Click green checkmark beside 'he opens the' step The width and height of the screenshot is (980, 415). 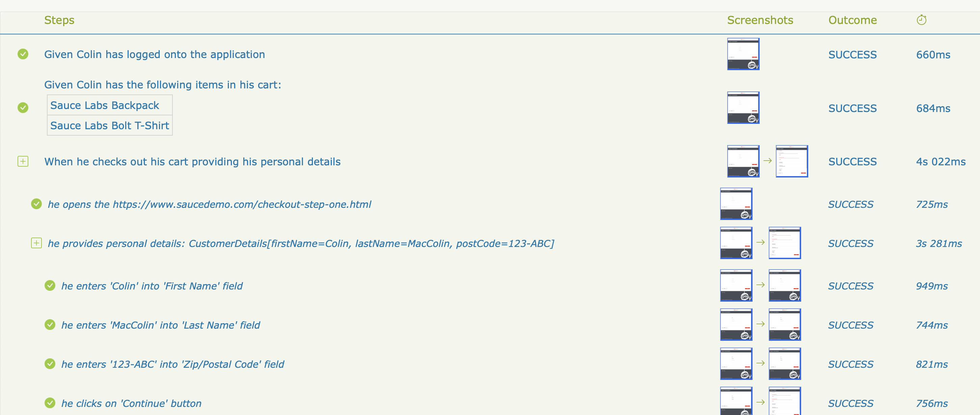coord(36,204)
